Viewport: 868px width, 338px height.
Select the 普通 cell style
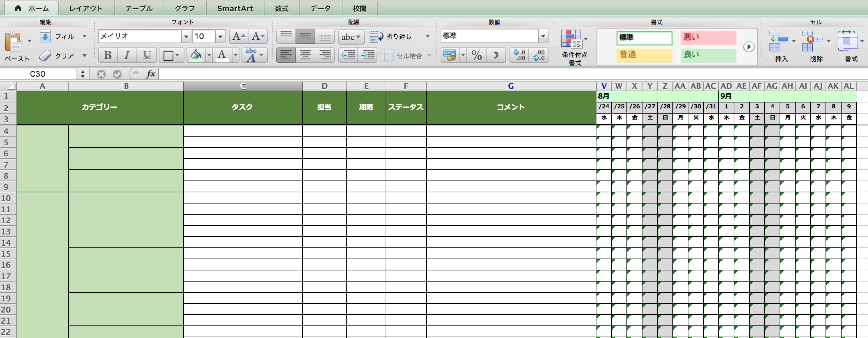tap(644, 55)
